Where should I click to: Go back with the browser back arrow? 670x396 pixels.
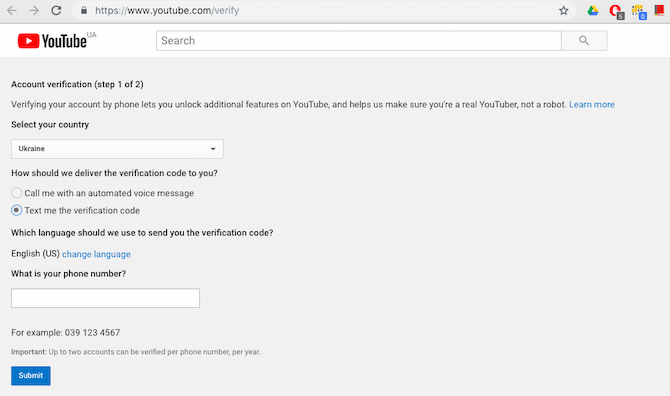(x=12, y=10)
